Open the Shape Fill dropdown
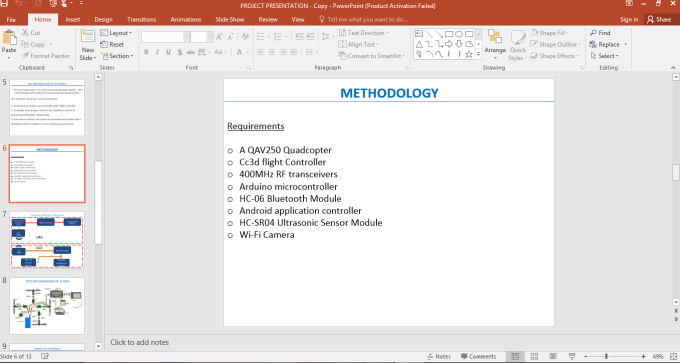 [549, 33]
